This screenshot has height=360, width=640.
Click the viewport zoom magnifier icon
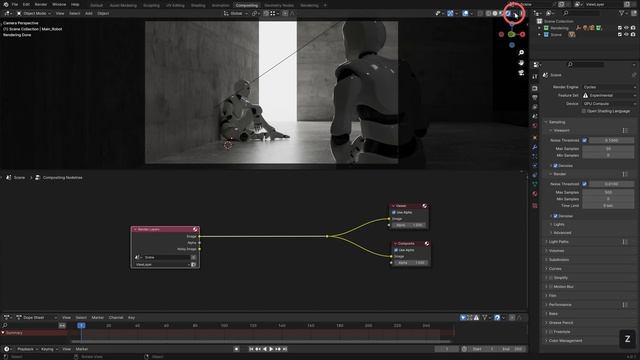pos(521,53)
